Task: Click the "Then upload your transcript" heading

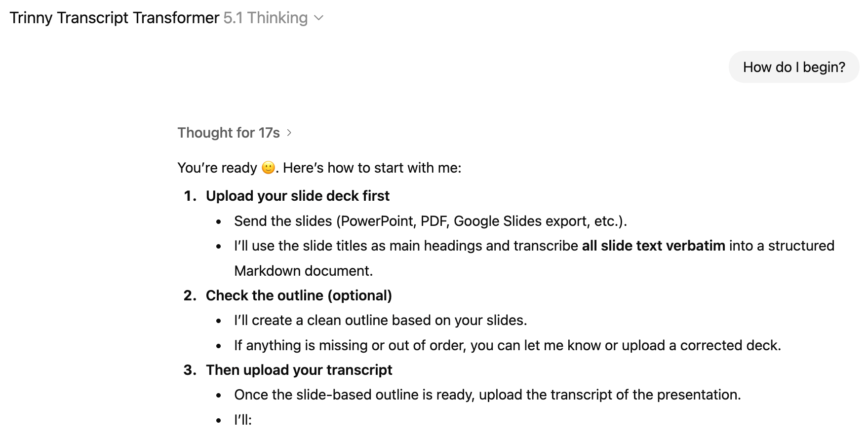Action: [x=299, y=370]
